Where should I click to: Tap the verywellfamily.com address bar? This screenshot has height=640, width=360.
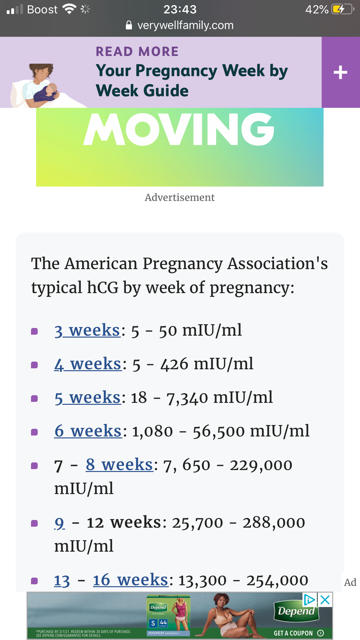[180, 25]
